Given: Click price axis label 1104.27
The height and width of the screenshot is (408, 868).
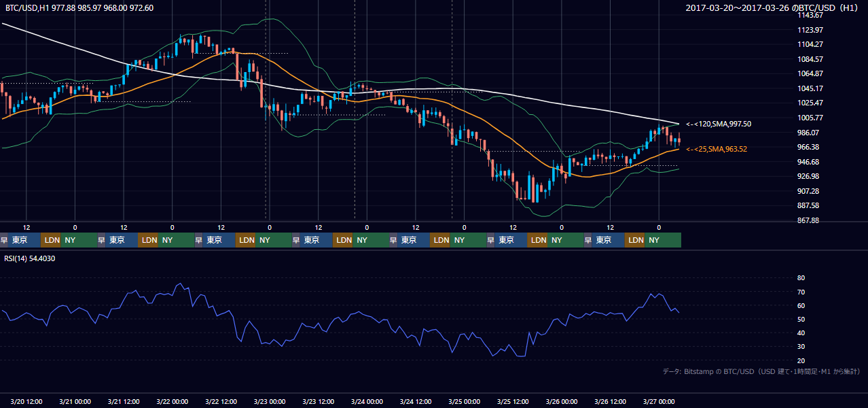Looking at the screenshot, I should [x=810, y=44].
